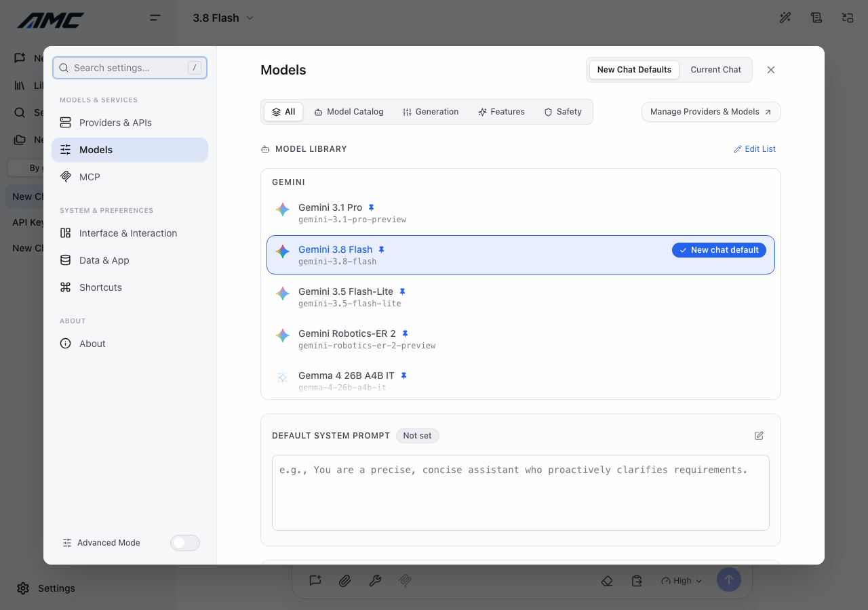Open the High reasoning level dropdown
The height and width of the screenshot is (610, 868).
pyautogui.click(x=682, y=581)
